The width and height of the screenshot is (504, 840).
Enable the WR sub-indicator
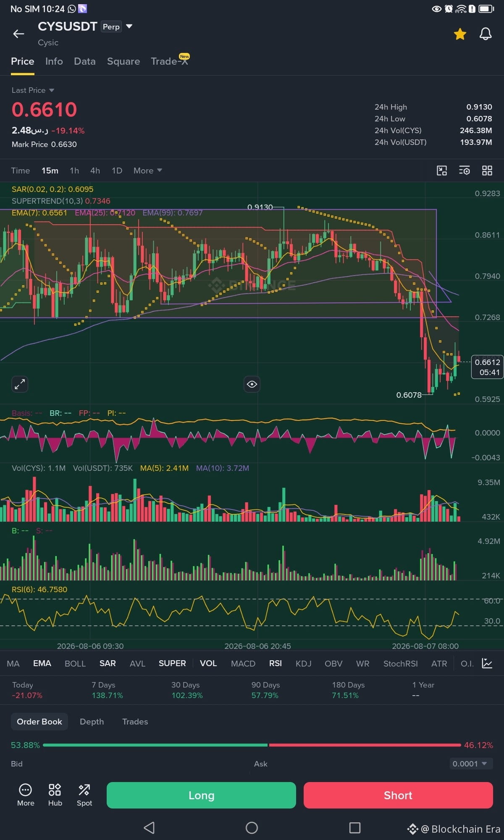pyautogui.click(x=363, y=664)
